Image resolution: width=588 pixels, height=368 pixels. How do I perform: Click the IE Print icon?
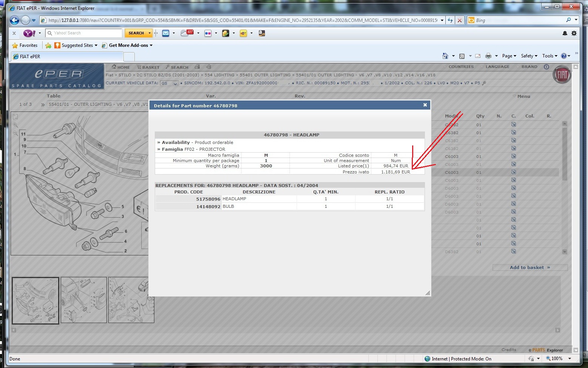[488, 56]
